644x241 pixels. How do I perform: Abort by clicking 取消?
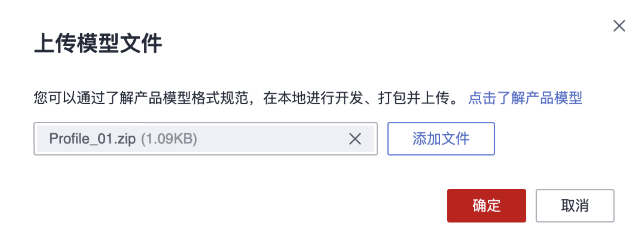[575, 206]
